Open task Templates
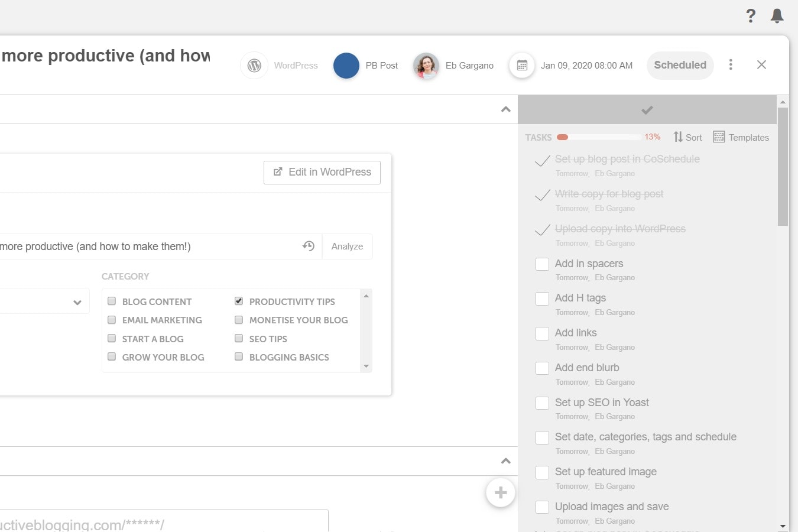 (x=741, y=137)
